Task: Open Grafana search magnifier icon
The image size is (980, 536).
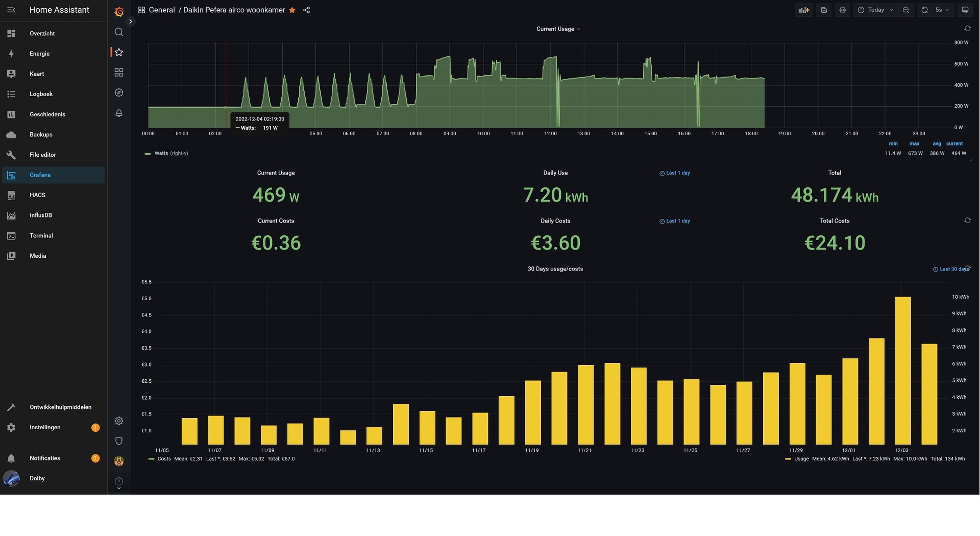Action: click(x=119, y=32)
